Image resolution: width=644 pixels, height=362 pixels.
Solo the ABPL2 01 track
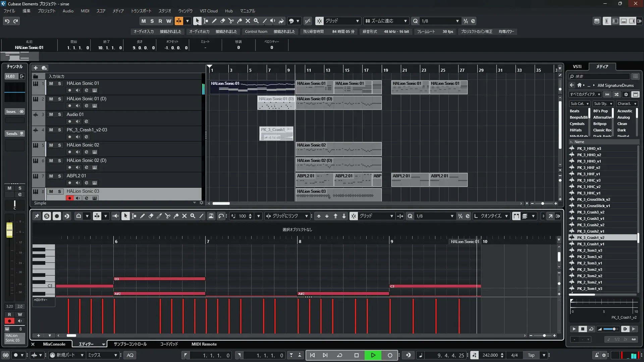click(59, 176)
